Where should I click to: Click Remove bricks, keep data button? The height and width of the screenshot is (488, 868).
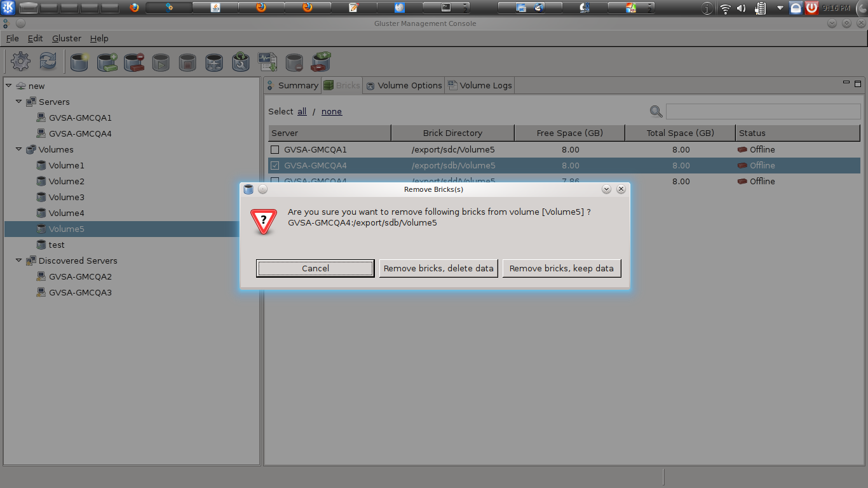[x=561, y=268]
